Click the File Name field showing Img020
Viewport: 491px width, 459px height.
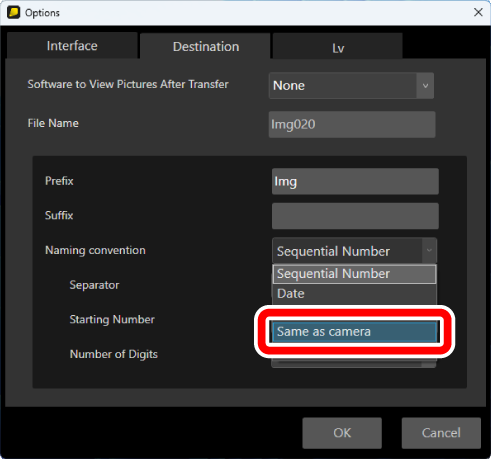tap(352, 124)
